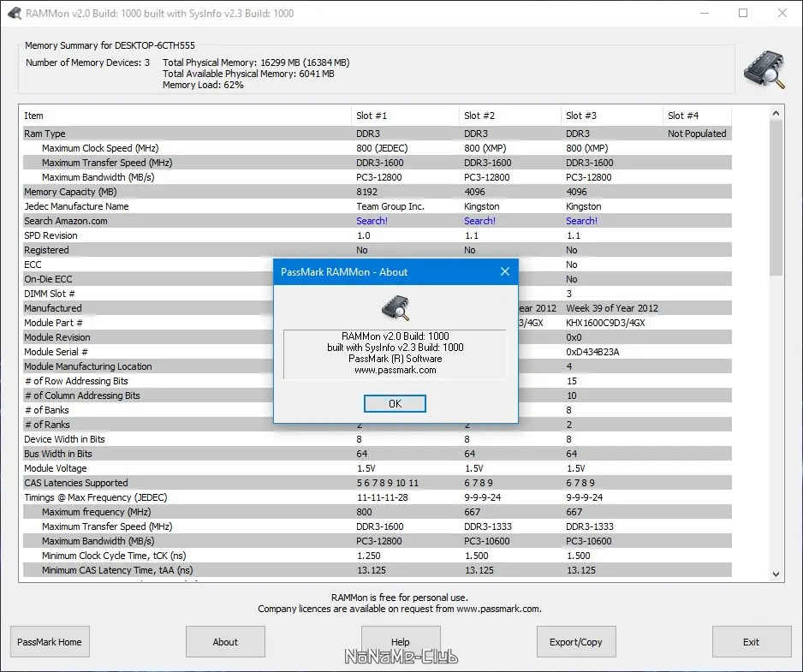
Task: Select CAS Latencies Supported row label
Action: point(76,483)
